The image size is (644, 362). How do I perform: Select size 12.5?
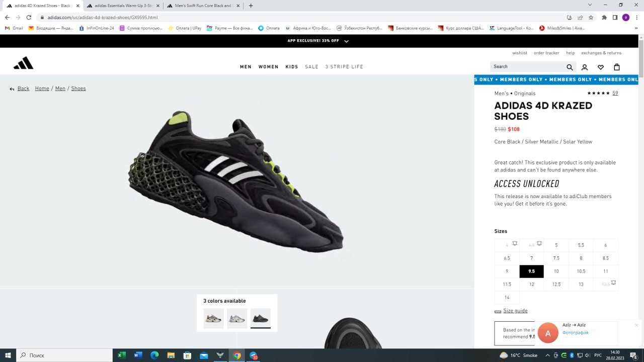[x=556, y=284]
